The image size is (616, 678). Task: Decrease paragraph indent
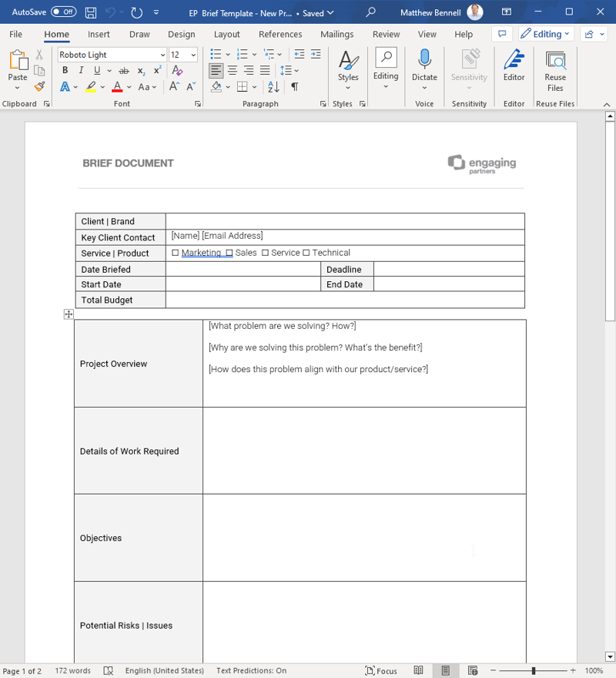pos(299,54)
